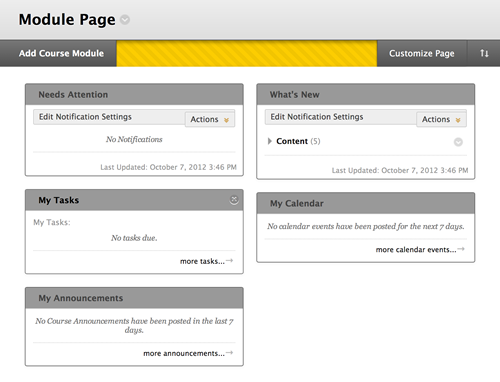The image size is (500, 382).
Task: Open Actions dropdown in What's New
Action: (441, 119)
